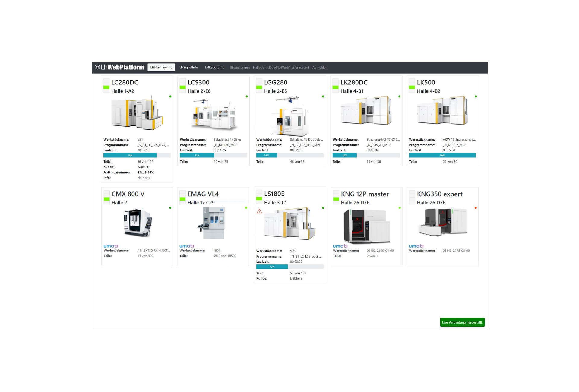Click the signal light indicator beside LCS300
This screenshot has width=579, height=392.
coord(182,85)
